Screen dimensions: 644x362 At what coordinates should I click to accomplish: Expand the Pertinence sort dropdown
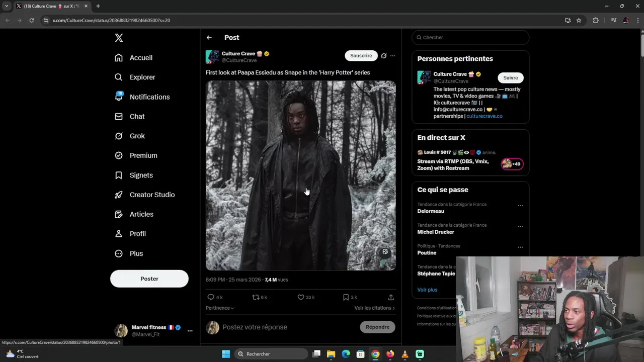[x=220, y=308]
